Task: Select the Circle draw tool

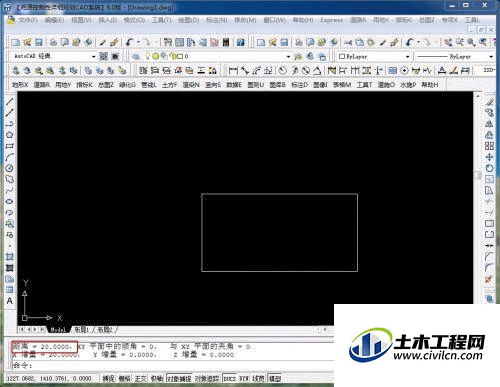Action: (x=10, y=168)
